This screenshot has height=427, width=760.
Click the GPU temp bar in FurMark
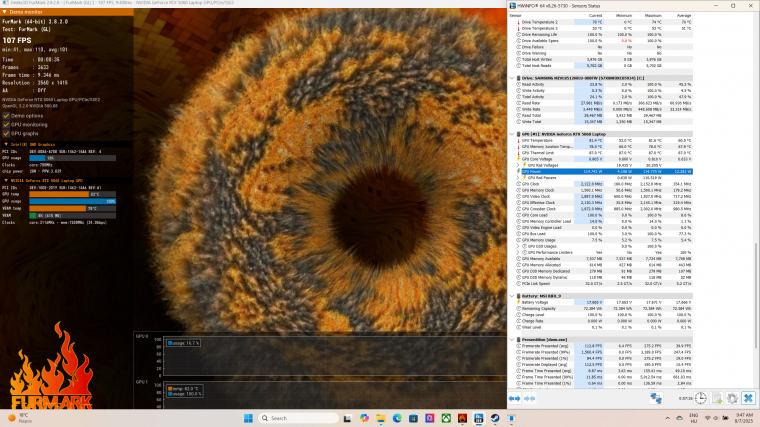coord(72,194)
